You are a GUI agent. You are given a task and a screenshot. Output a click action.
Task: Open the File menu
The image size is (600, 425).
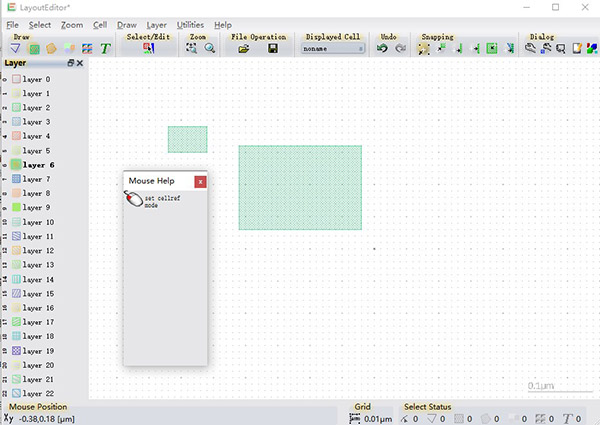(x=12, y=25)
